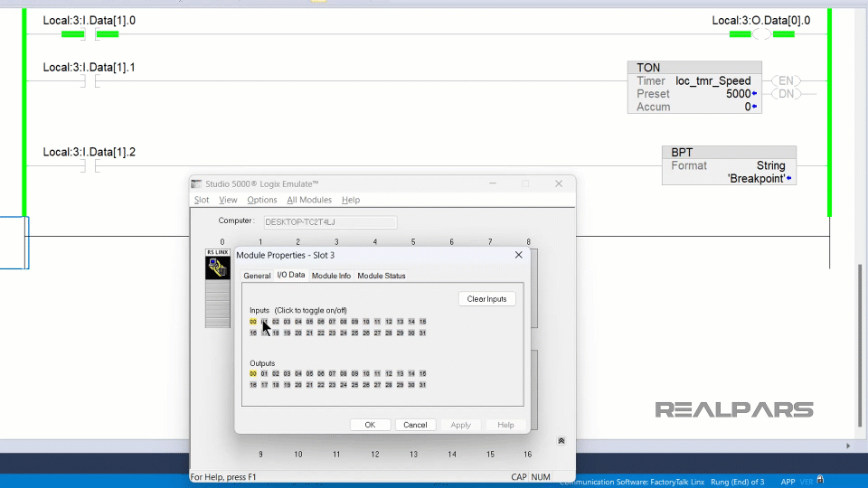Screen dimensions: 868x488
Task: Click the ladder editor vertical scrollbar
Action: [x=860, y=346]
